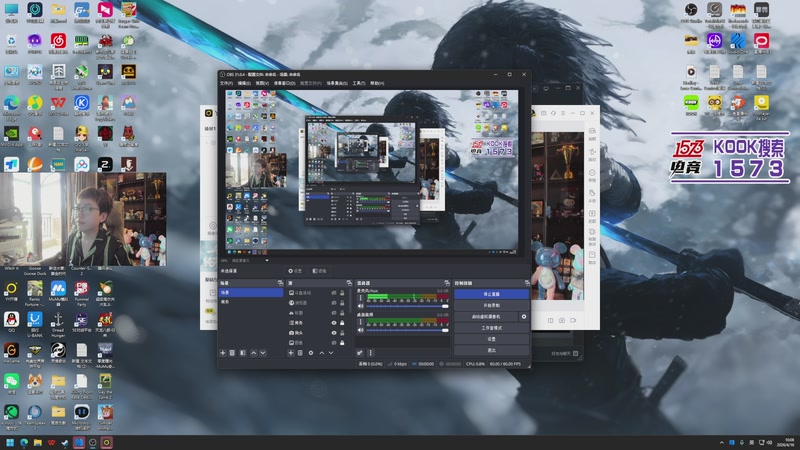The image size is (800, 450).
Task: Toggle lock on the bottom source row
Action: (x=342, y=342)
